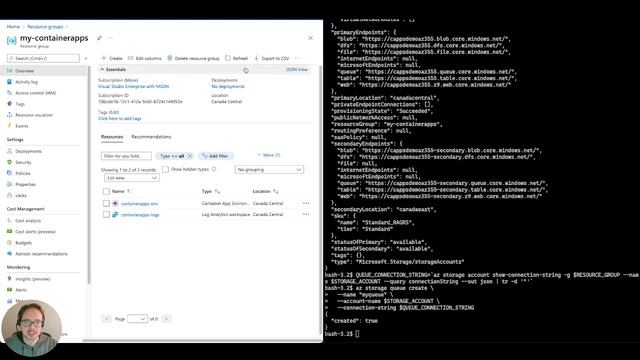
Task: Check the containerapps-logs row checkbox
Action: [x=106, y=214]
